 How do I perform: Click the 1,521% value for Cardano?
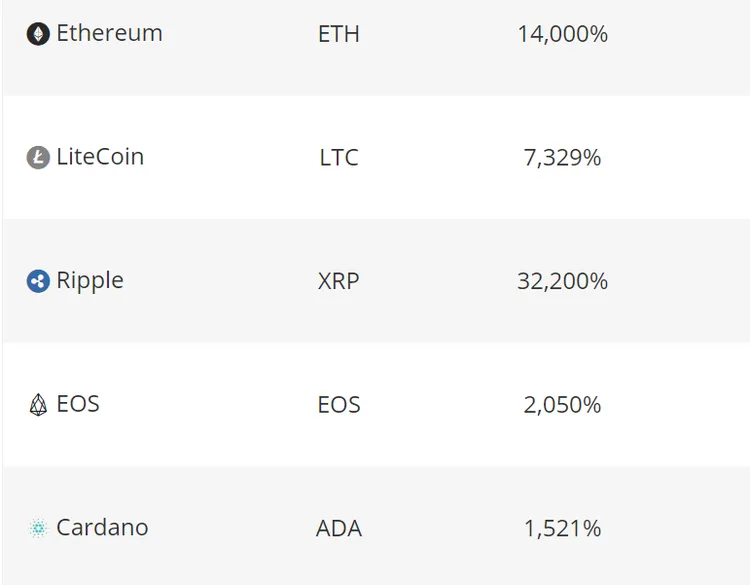point(562,529)
